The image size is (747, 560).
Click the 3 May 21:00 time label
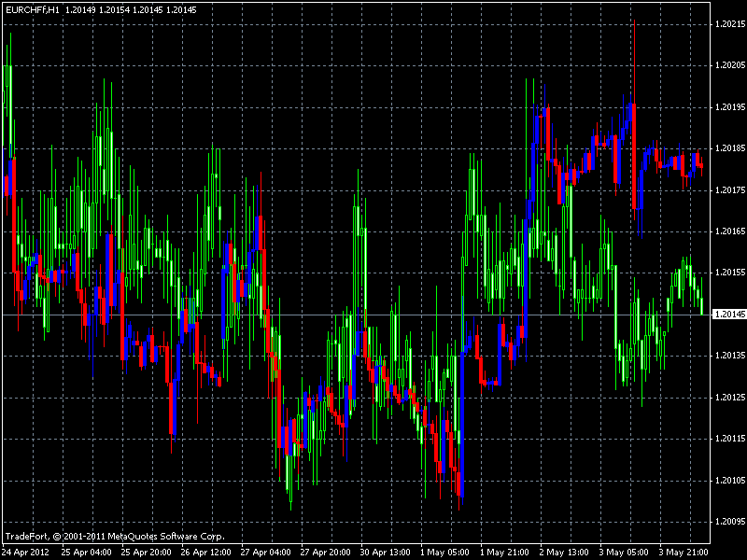(x=684, y=553)
